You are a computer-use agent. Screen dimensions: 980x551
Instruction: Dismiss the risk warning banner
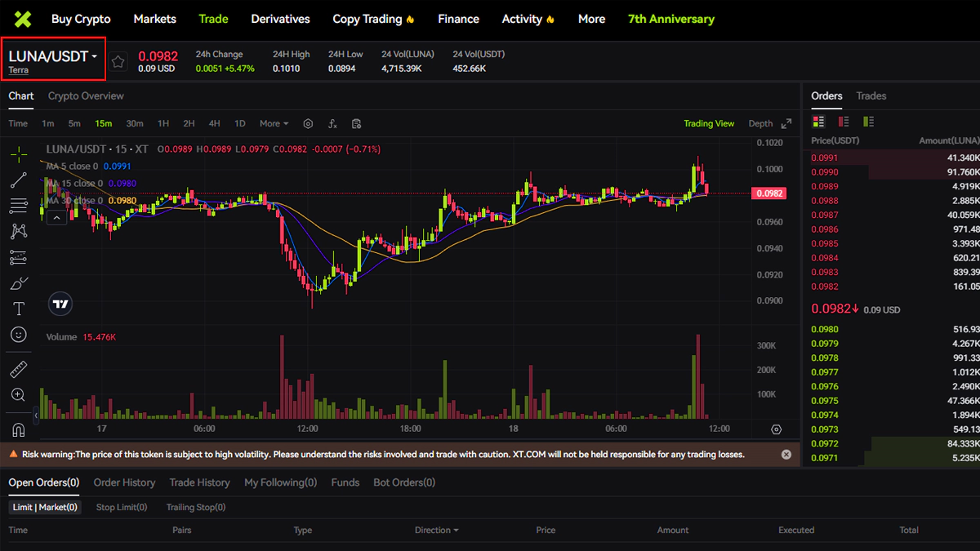point(786,454)
